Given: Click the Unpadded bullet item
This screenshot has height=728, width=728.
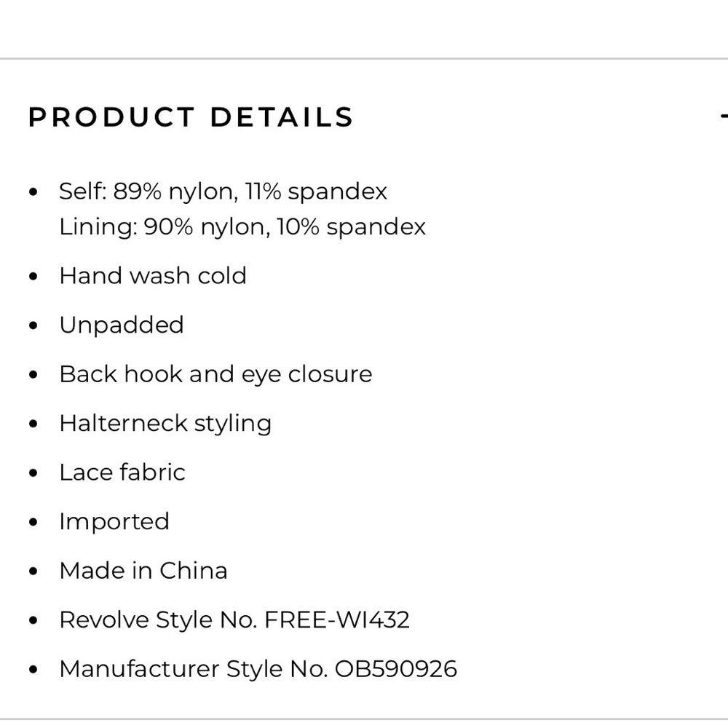Looking at the screenshot, I should (x=122, y=325).
